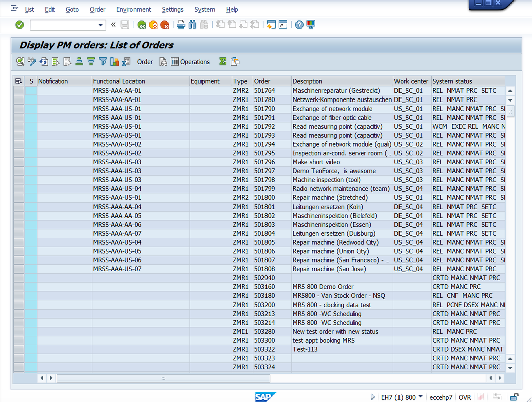Click the Find Next binoculars icon
The image size is (532, 402).
click(204, 25)
